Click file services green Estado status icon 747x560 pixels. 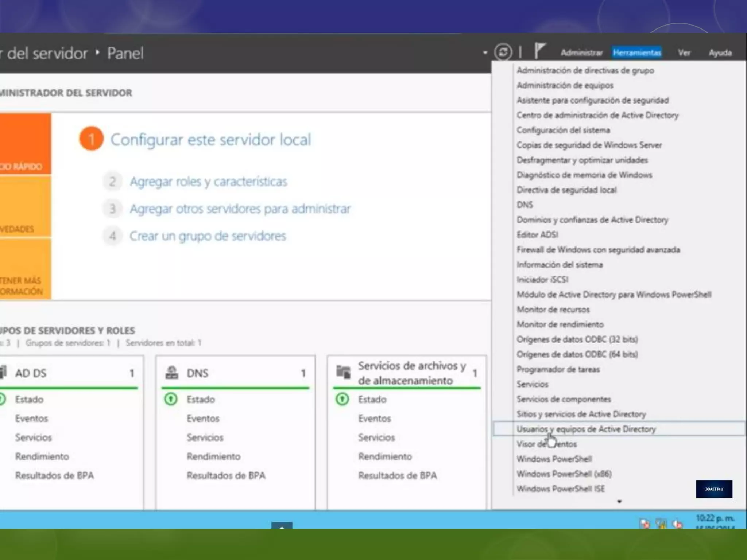click(342, 399)
